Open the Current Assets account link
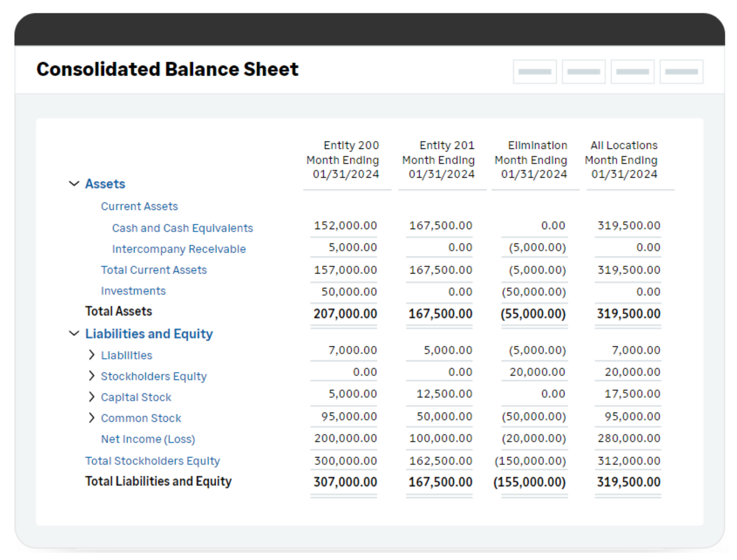The image size is (737, 560). click(x=139, y=206)
